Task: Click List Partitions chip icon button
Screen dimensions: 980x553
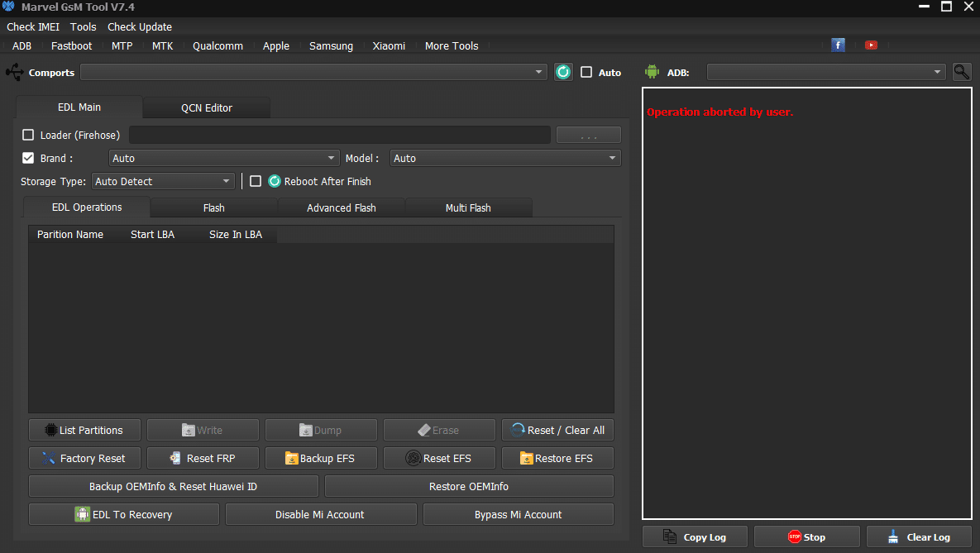Action: point(84,430)
